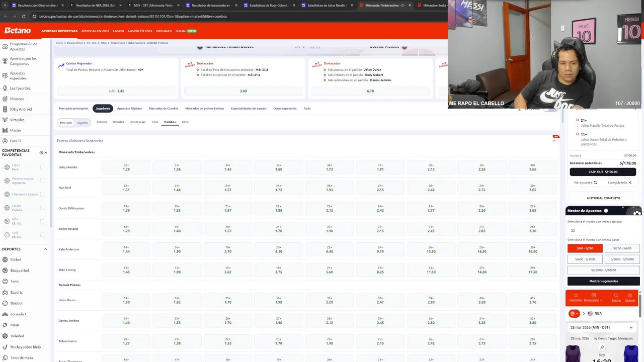Select Combos filter tab
Image resolution: width=644 pixels, height=362 pixels.
pyautogui.click(x=170, y=122)
